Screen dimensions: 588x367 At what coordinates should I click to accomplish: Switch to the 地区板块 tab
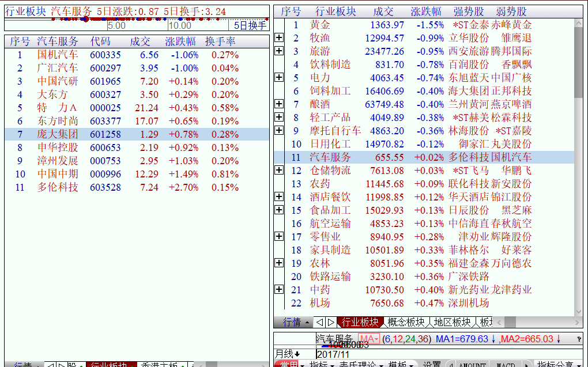tap(453, 322)
